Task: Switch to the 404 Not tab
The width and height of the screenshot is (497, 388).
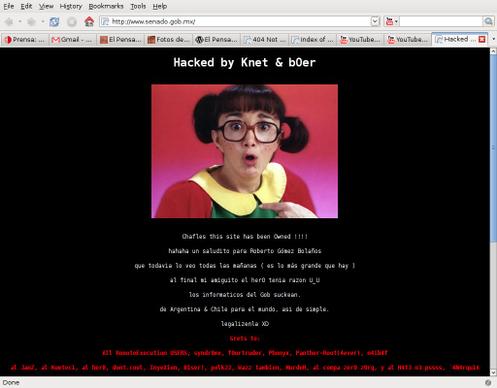Action: [x=265, y=40]
